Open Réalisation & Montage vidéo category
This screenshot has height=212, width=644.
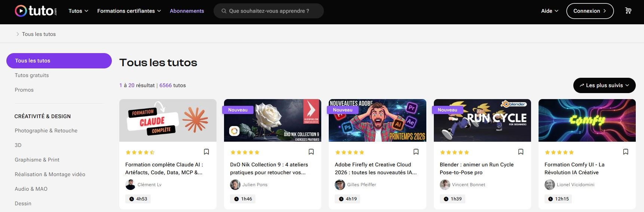click(50, 174)
